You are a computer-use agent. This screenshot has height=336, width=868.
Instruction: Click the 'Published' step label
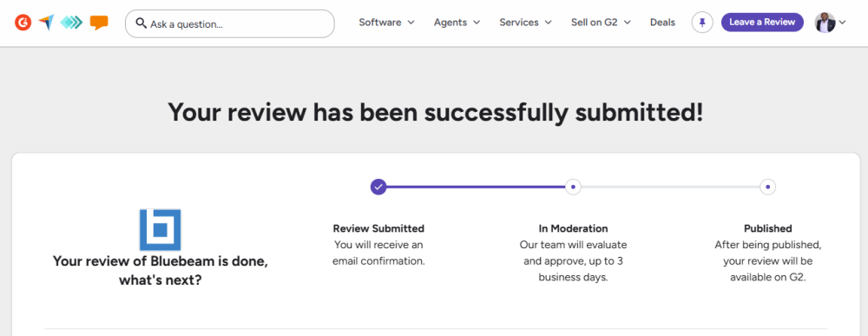point(768,228)
